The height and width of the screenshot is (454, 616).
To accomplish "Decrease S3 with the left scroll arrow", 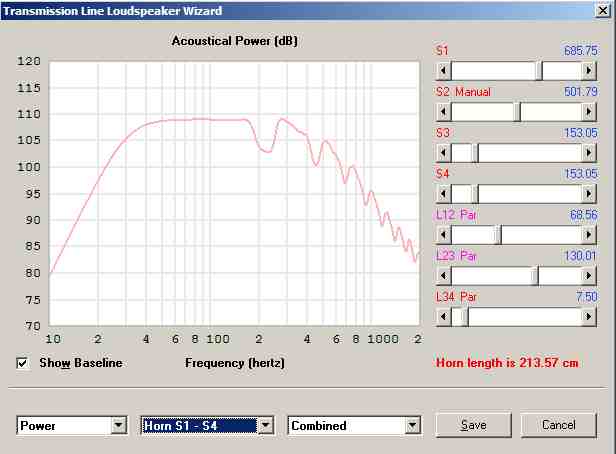I will (444, 153).
